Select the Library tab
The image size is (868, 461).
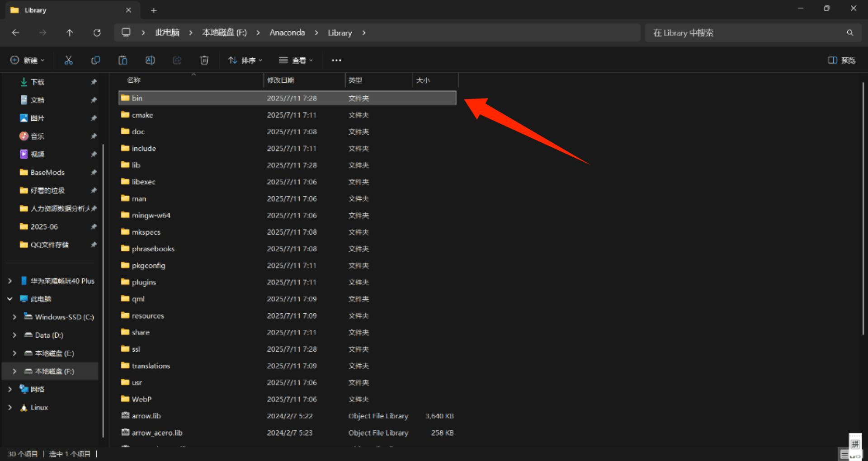coord(72,10)
